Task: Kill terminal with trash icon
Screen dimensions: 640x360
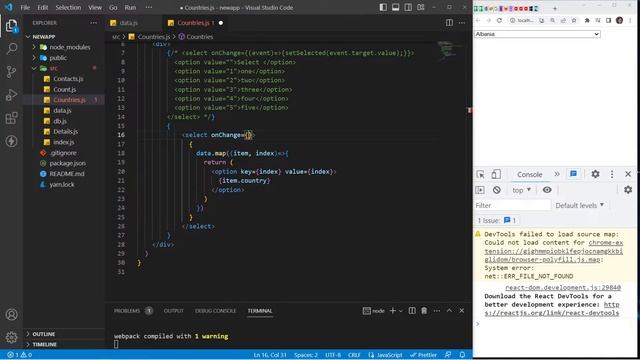Action: (424, 311)
